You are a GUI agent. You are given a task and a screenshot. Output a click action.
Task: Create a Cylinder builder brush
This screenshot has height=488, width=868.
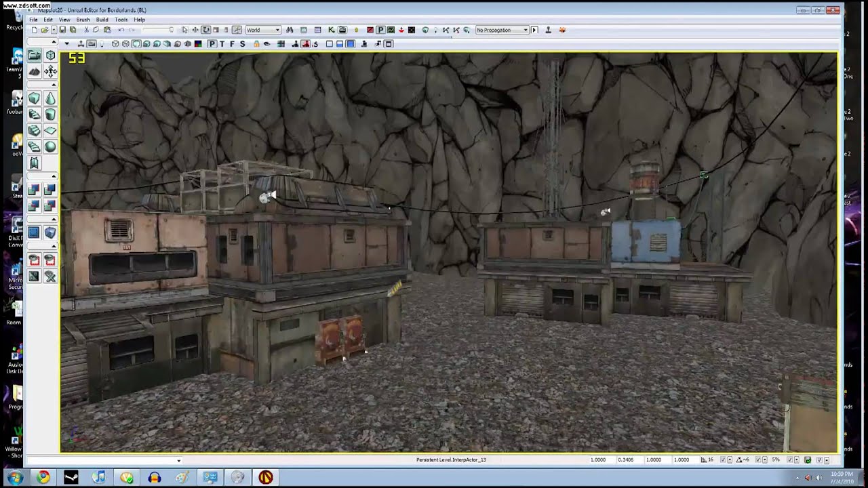50,115
